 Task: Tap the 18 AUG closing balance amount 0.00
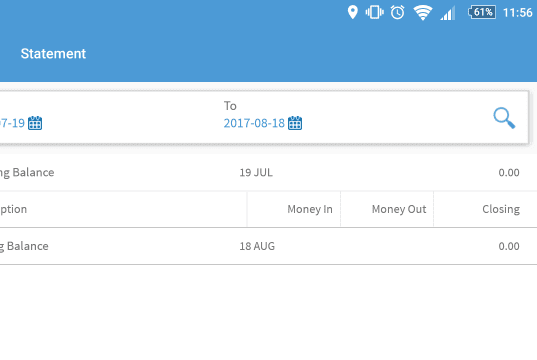tap(509, 246)
